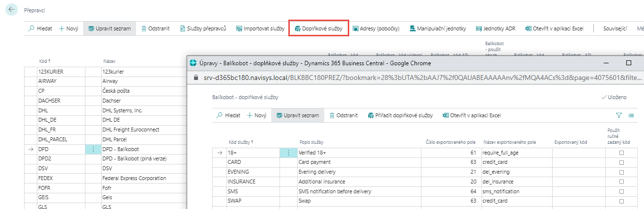Check manual code checkbox for SMS row

(621, 191)
